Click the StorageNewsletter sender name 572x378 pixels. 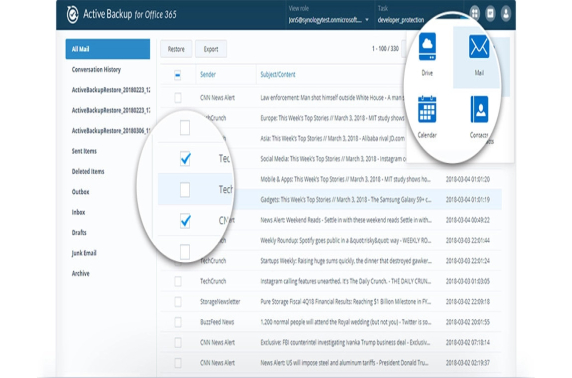point(220,302)
